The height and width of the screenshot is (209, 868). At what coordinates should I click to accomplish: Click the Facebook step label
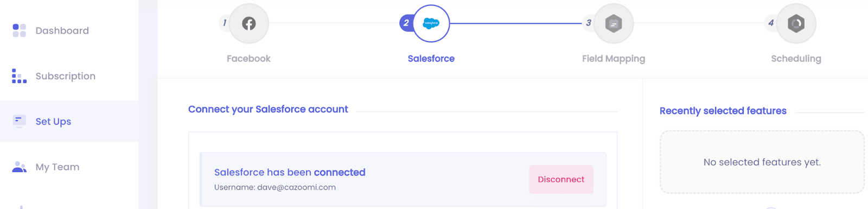[x=248, y=59]
